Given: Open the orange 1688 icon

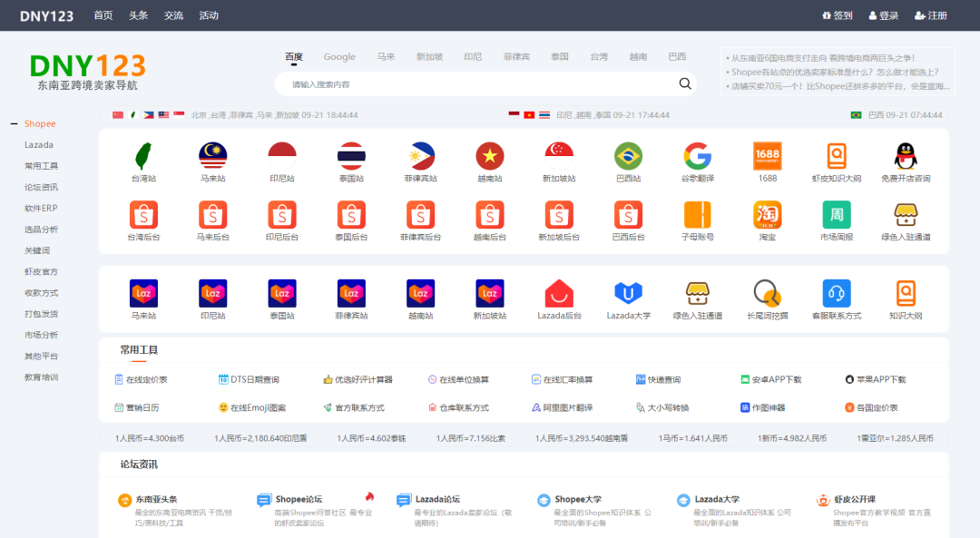Looking at the screenshot, I should [767, 156].
